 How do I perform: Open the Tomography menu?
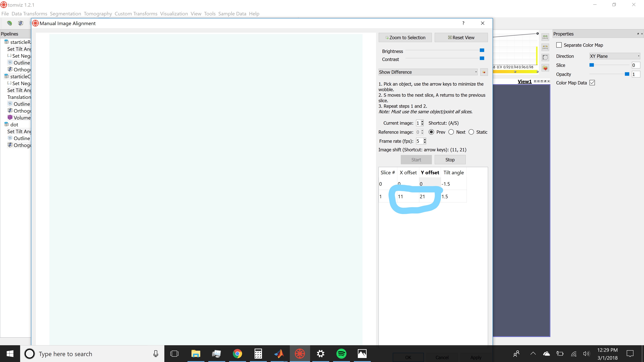tap(98, 14)
